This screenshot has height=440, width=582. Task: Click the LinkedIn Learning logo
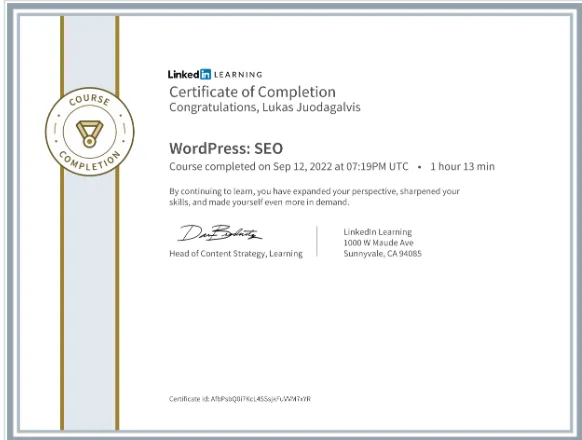[x=215, y=74]
